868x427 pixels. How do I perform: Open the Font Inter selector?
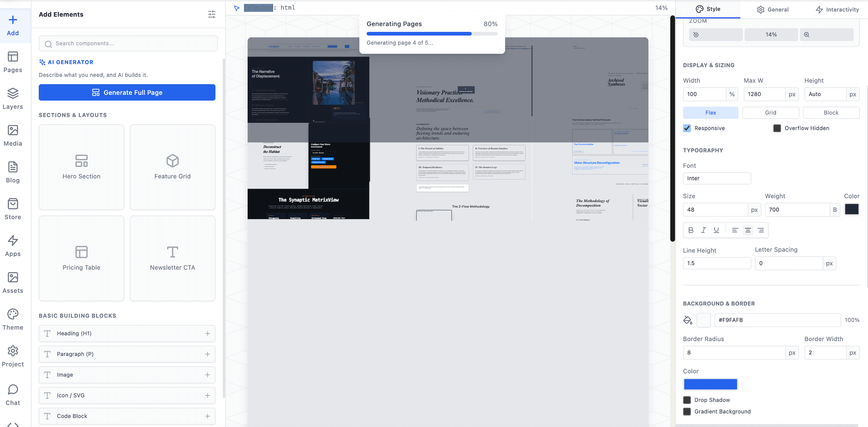click(717, 178)
